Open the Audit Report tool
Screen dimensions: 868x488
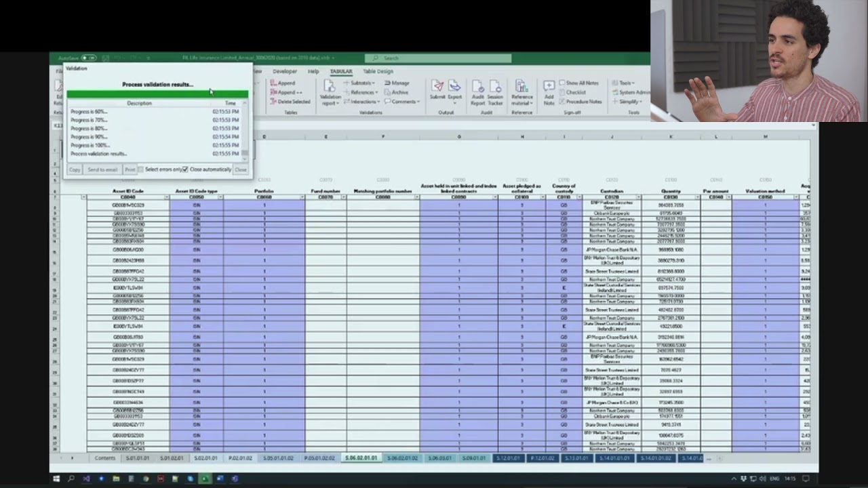(x=478, y=92)
